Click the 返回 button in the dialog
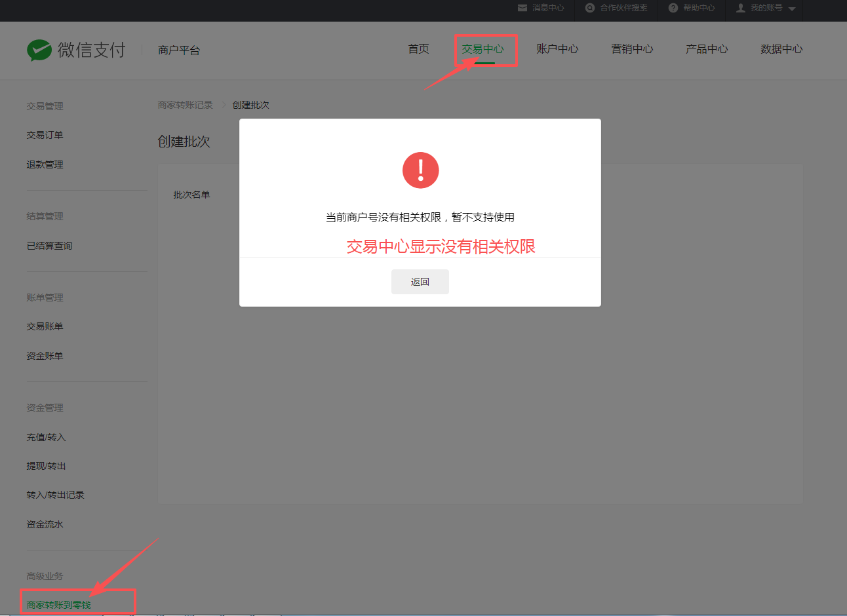Image resolution: width=847 pixels, height=616 pixels. click(420, 282)
